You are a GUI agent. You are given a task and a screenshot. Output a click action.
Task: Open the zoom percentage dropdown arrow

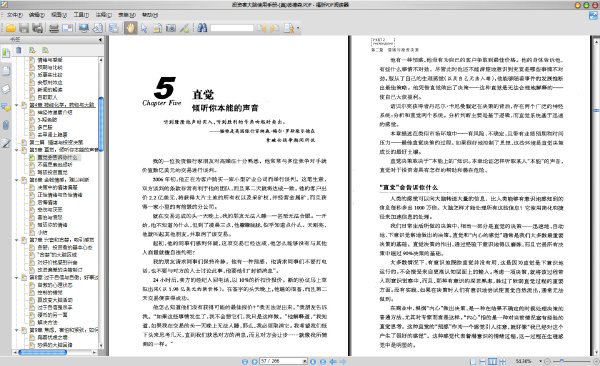pyautogui.click(x=540, y=361)
